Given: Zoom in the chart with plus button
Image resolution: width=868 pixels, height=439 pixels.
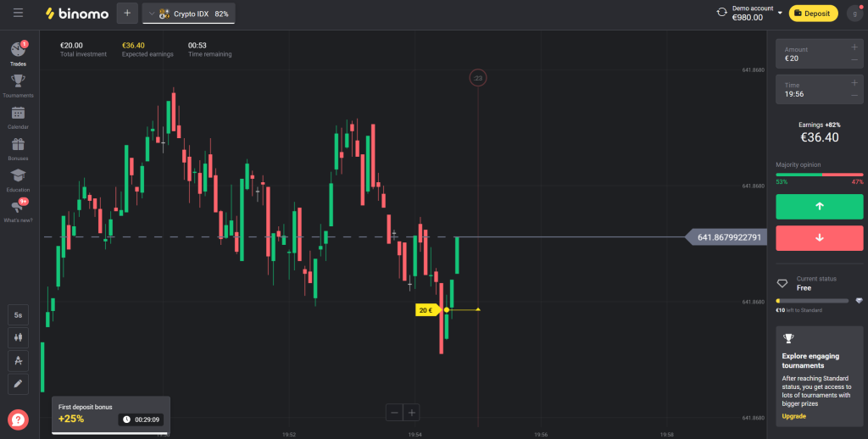Looking at the screenshot, I should (412, 413).
